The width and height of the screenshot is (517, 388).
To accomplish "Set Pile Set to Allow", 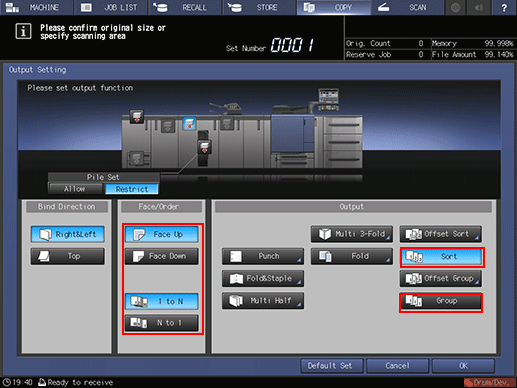I will coord(75,189).
